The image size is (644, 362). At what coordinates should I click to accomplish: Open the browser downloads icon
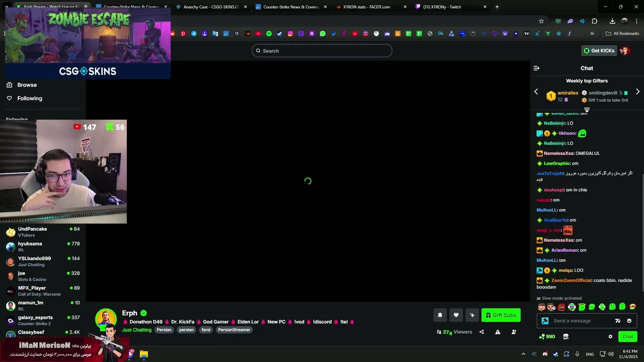click(612, 21)
